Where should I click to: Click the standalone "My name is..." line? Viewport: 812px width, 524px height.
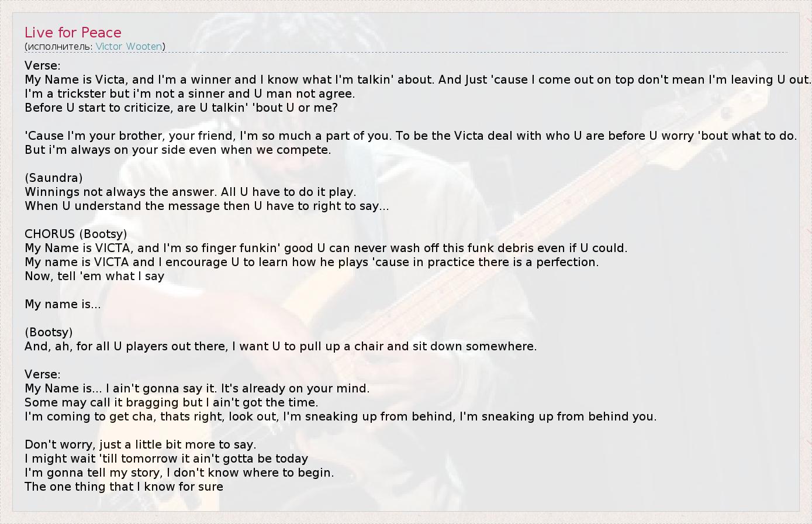(63, 304)
